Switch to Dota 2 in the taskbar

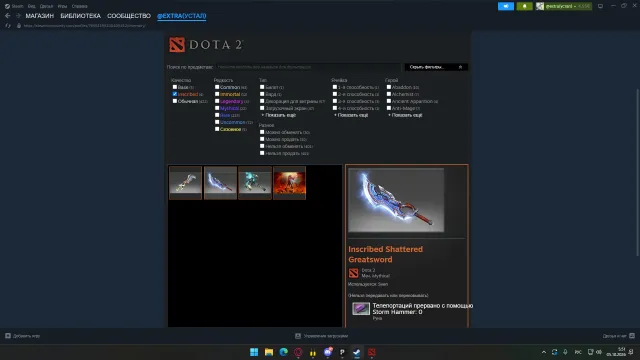(x=371, y=352)
